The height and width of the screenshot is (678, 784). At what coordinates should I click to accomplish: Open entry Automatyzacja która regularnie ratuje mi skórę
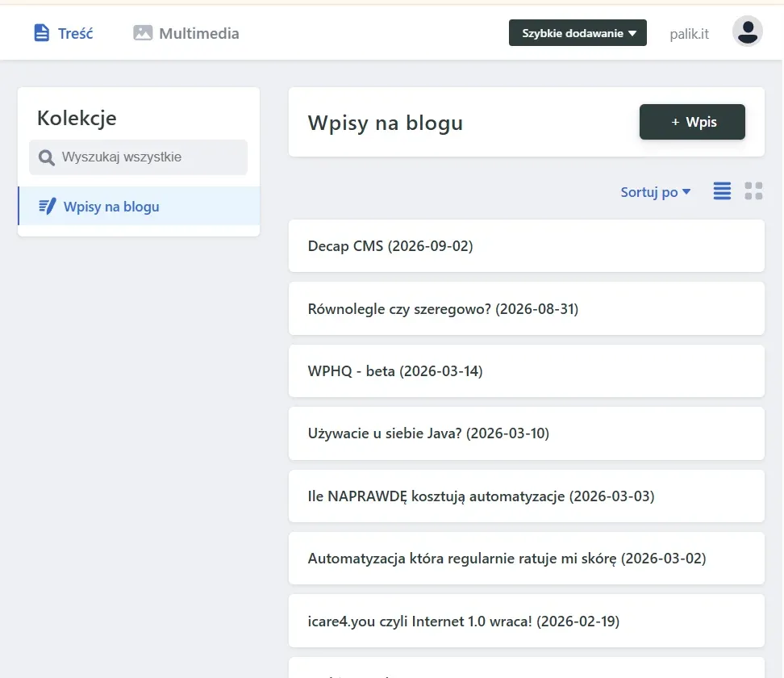point(527,559)
